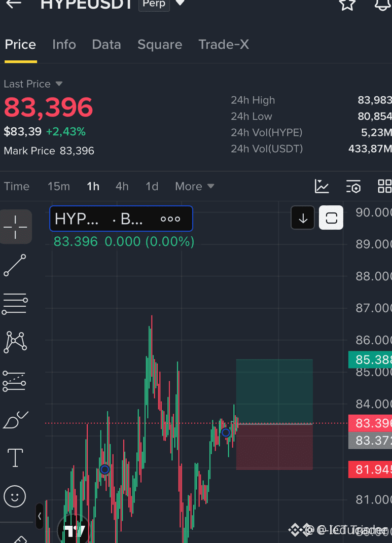Click the +2,43% change percentage
The height and width of the screenshot is (543, 392).
pos(66,132)
